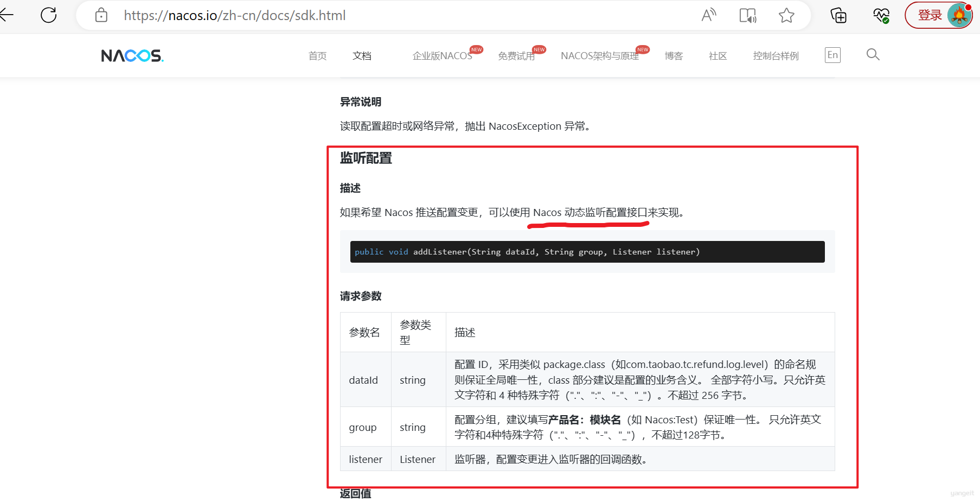The image size is (980, 502).
Task: Click the 登录 profile button
Action: 939,15
